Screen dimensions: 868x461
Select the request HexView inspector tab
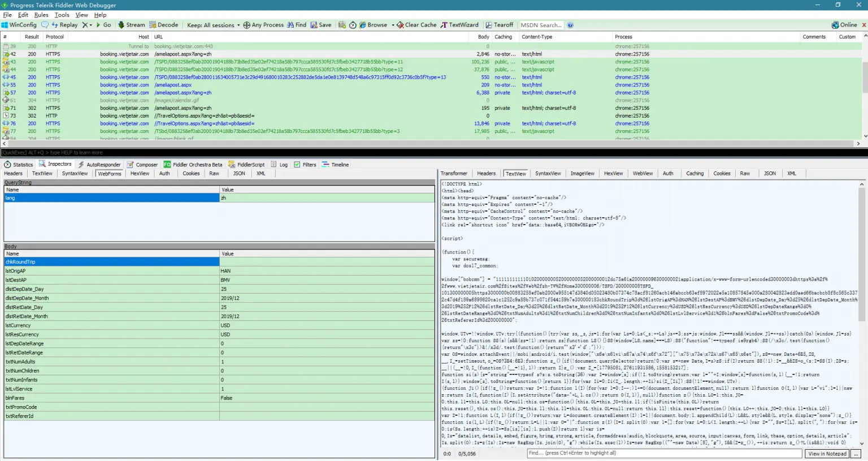(140, 174)
